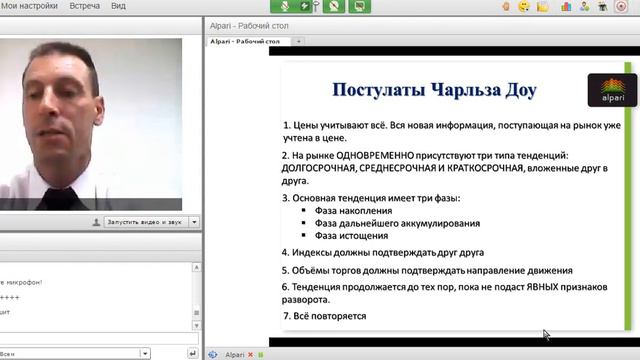Screen dimensions: 640x360
Task: Expand the video and sound dropdown arrow
Action: click(x=194, y=222)
